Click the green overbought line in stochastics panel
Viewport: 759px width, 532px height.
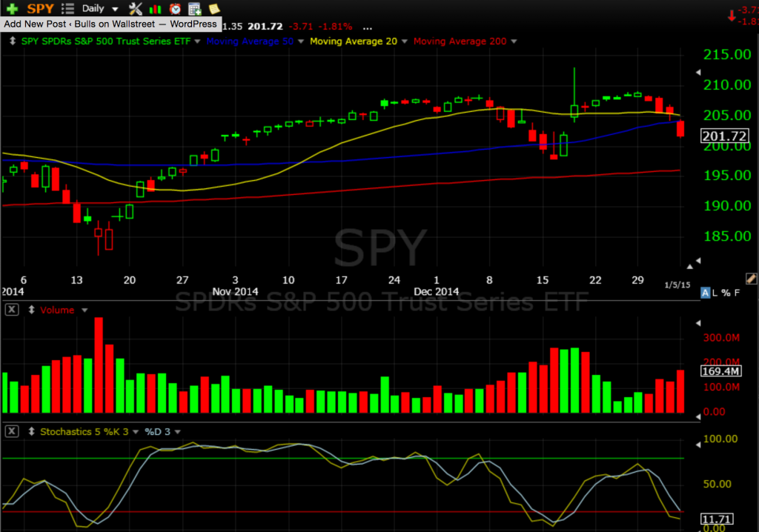coord(342,458)
